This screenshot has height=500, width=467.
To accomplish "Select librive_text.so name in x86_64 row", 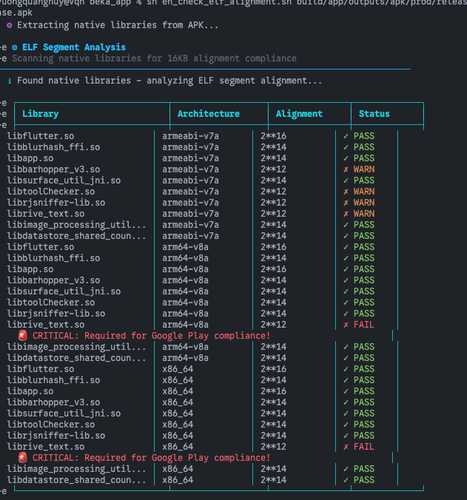I will coord(46,447).
